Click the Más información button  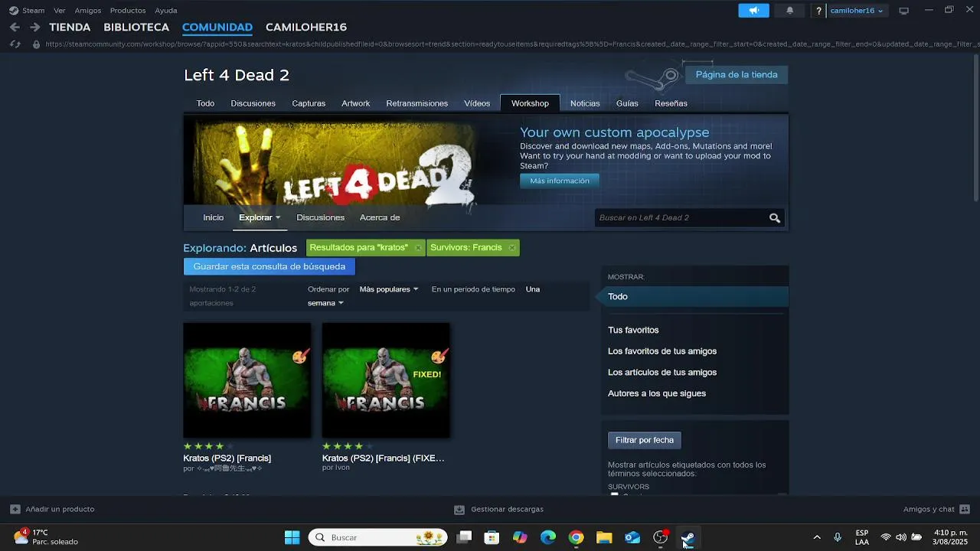click(x=560, y=181)
